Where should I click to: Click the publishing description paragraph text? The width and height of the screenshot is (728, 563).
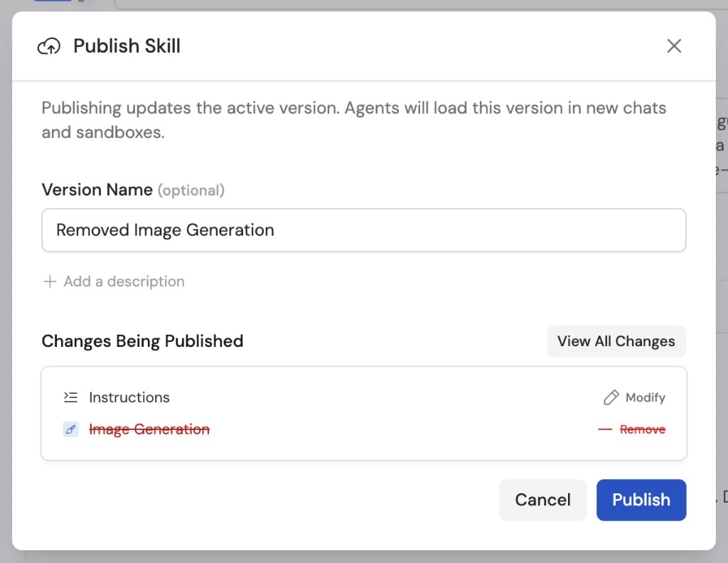[354, 119]
